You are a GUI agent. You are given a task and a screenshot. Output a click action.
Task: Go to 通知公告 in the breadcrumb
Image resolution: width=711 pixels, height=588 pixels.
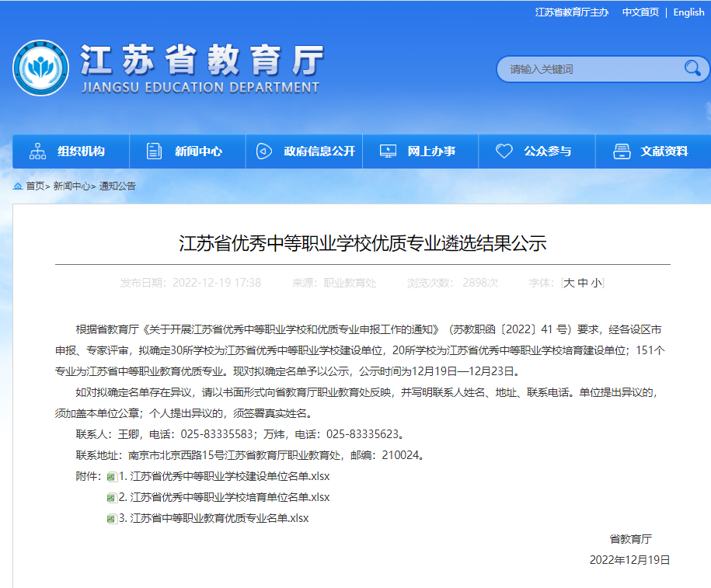tap(117, 186)
